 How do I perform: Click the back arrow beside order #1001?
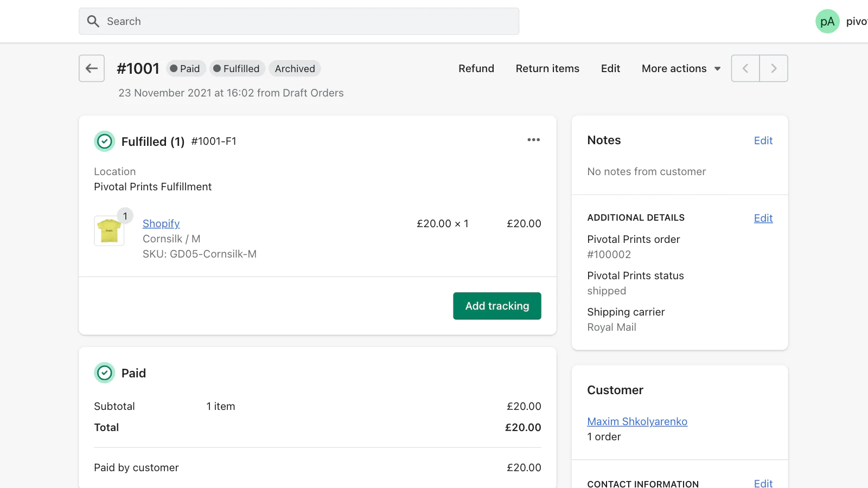(91, 68)
